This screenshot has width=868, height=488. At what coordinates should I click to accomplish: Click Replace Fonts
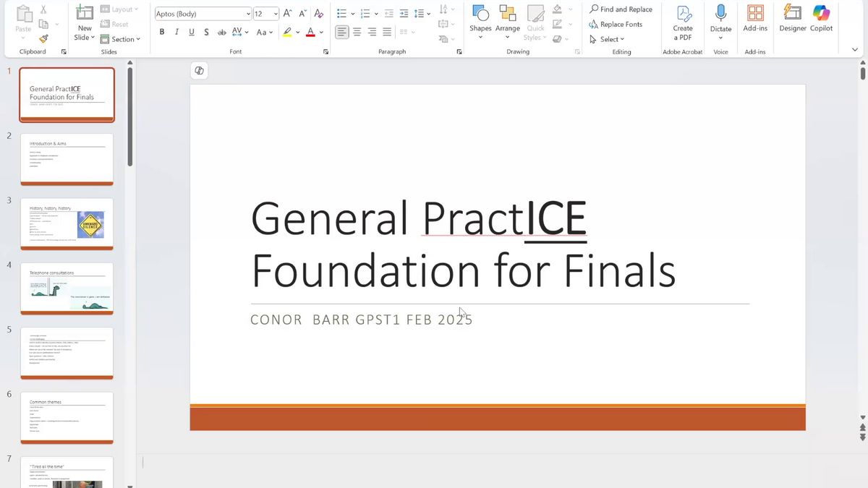pyautogui.click(x=616, y=24)
